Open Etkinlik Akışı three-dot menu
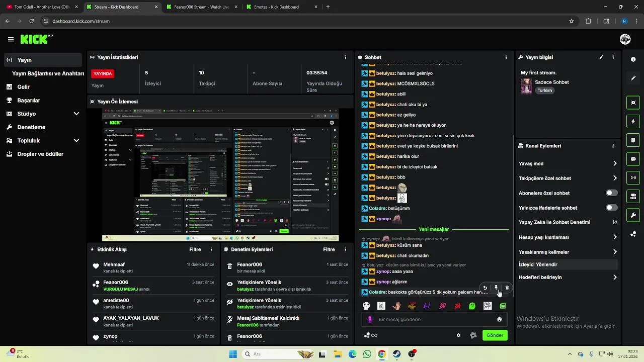 [211, 249]
